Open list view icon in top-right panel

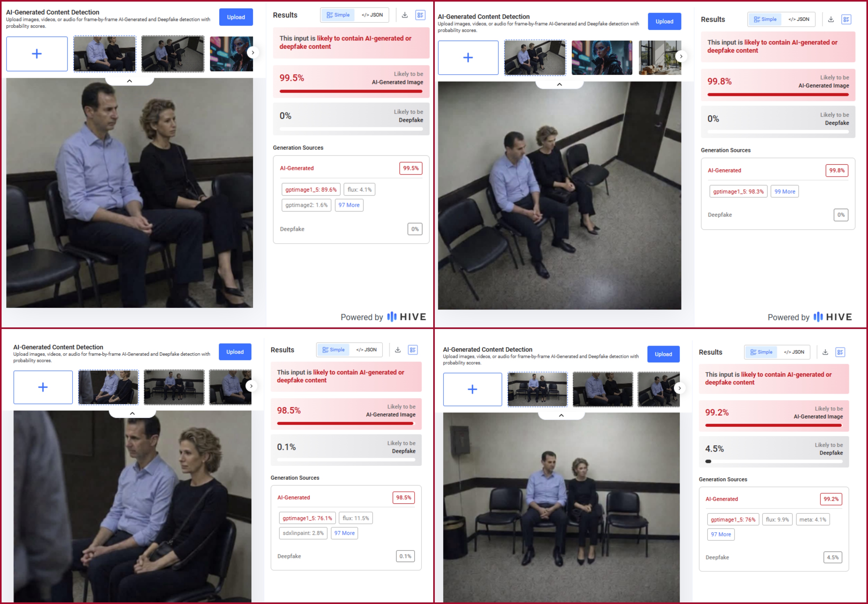[846, 19]
